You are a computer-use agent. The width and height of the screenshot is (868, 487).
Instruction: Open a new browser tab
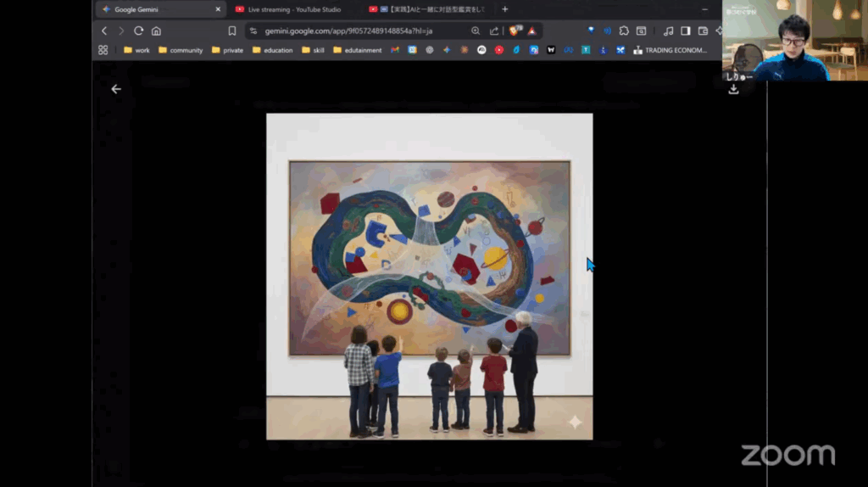pos(505,9)
